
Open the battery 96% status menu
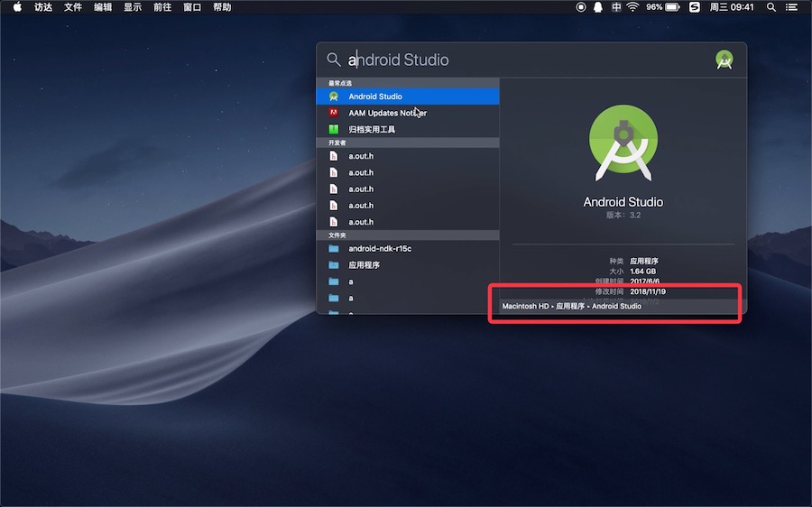click(x=662, y=7)
